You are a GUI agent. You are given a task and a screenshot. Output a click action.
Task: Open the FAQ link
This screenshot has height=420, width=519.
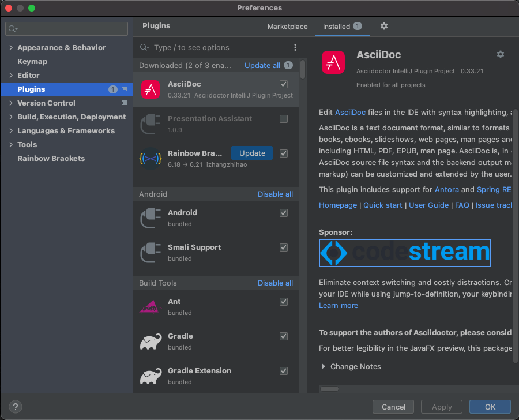(462, 205)
